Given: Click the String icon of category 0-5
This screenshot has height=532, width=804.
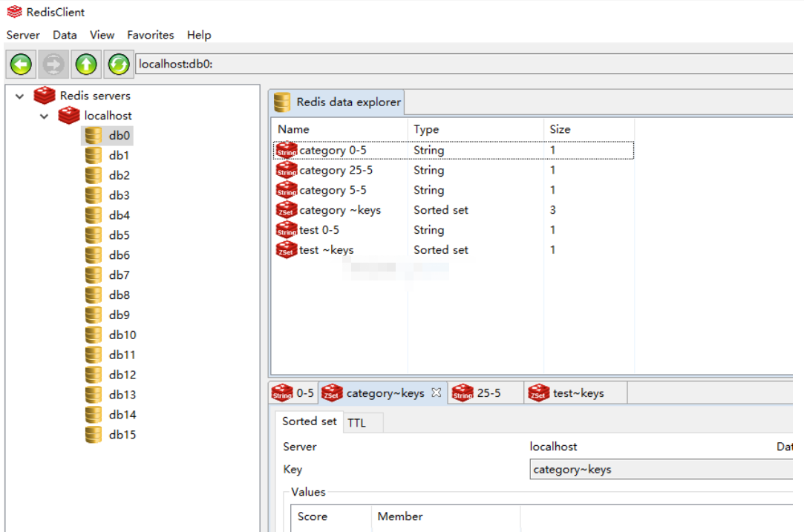Looking at the screenshot, I should (287, 150).
